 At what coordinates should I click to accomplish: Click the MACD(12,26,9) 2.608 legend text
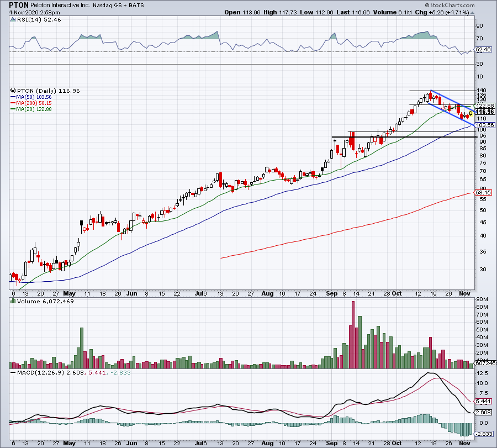point(51,372)
